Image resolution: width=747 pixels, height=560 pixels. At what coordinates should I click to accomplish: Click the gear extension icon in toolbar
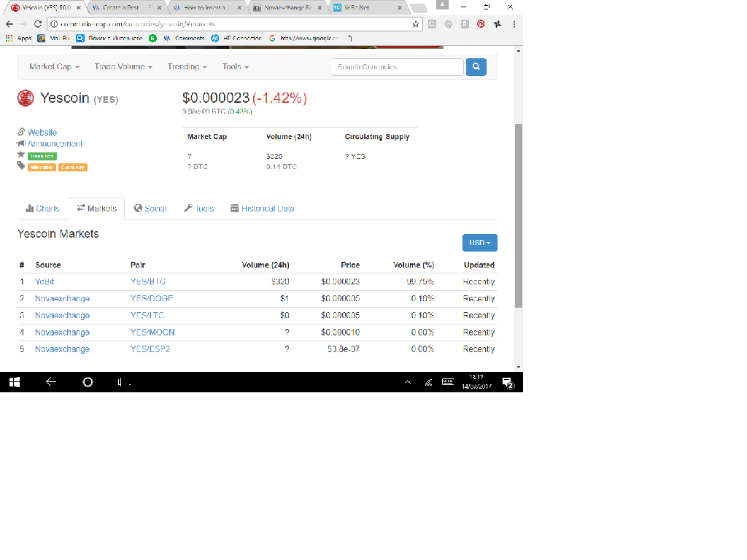pos(449,24)
